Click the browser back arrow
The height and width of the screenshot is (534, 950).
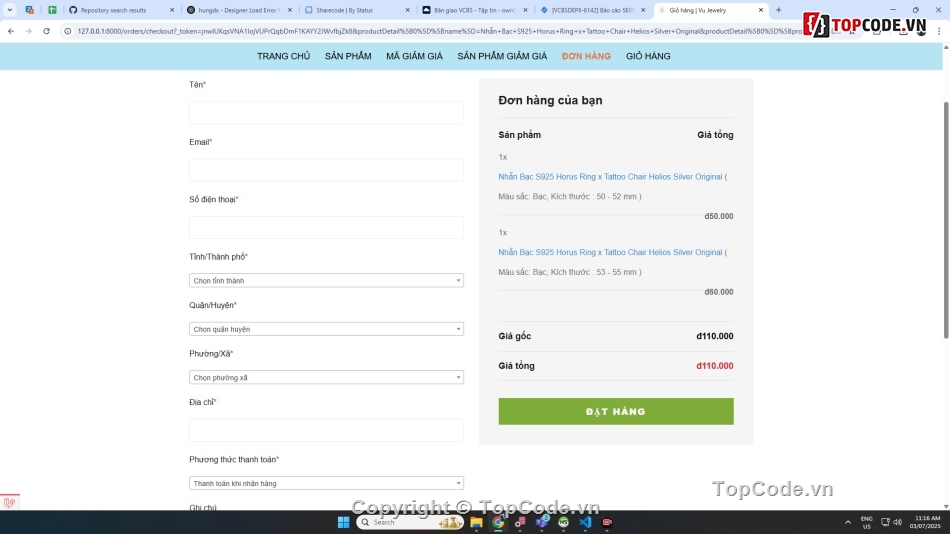click(11, 31)
